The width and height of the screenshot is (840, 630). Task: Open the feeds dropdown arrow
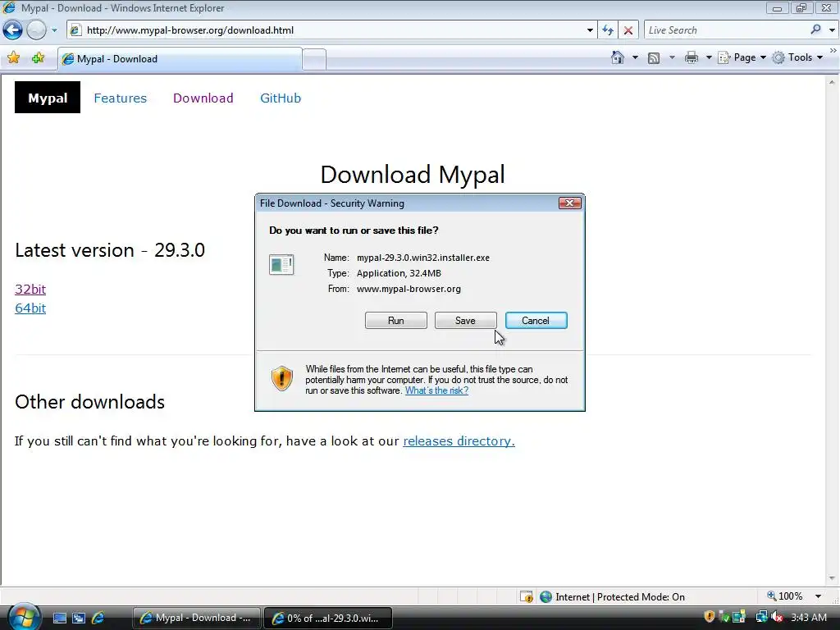[672, 57]
